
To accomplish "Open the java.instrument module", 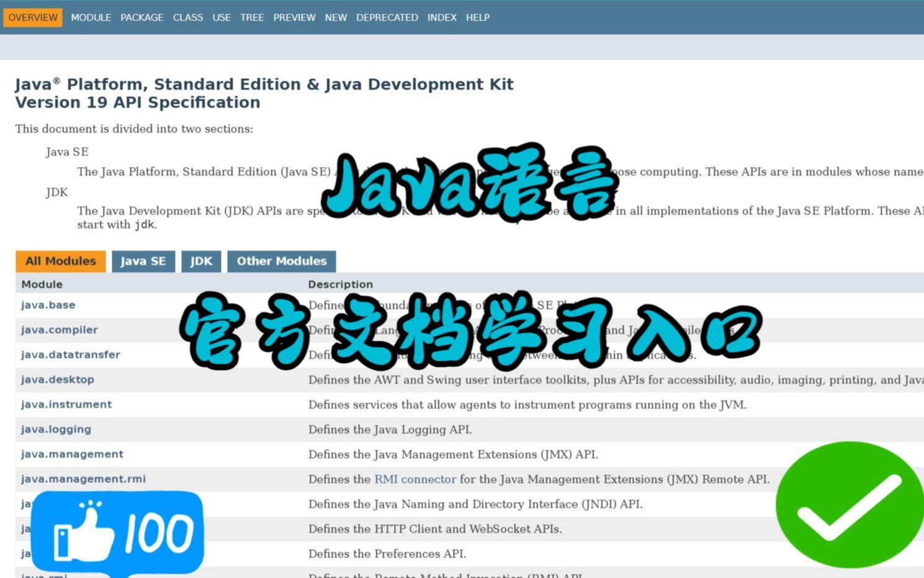I will (x=66, y=404).
